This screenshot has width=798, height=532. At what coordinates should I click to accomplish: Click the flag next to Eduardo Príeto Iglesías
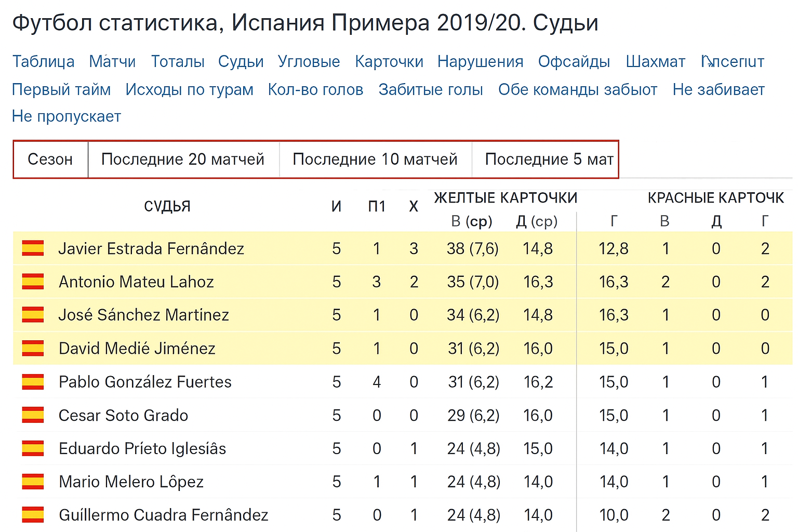point(33,448)
